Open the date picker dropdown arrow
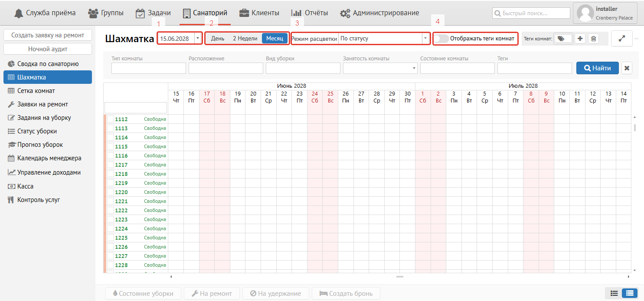This screenshot has height=301, width=644. 198,38
